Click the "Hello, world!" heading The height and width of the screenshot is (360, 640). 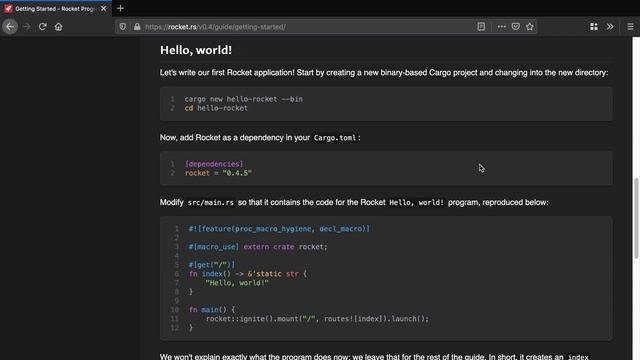[196, 50]
